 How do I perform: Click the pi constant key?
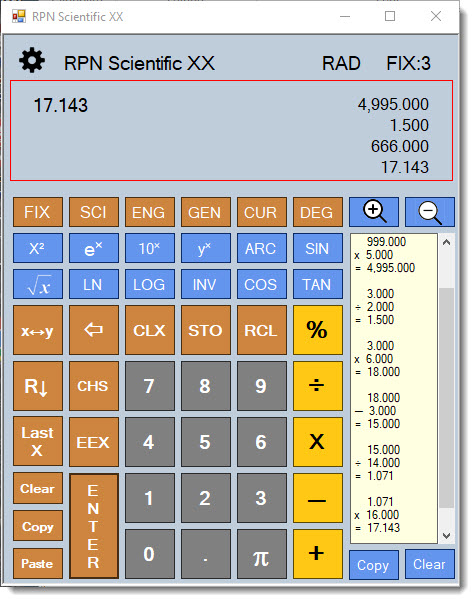[261, 554]
